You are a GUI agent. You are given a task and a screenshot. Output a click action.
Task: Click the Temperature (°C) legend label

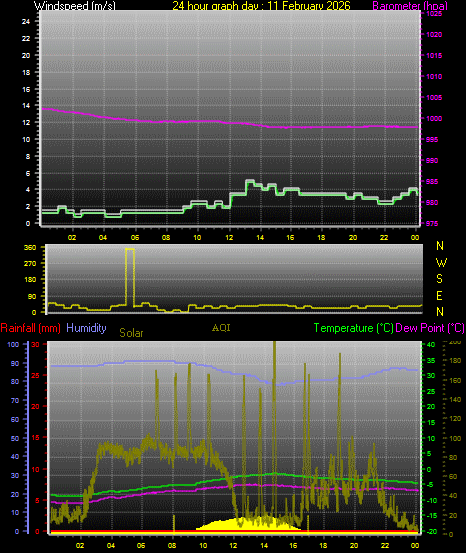point(353,328)
